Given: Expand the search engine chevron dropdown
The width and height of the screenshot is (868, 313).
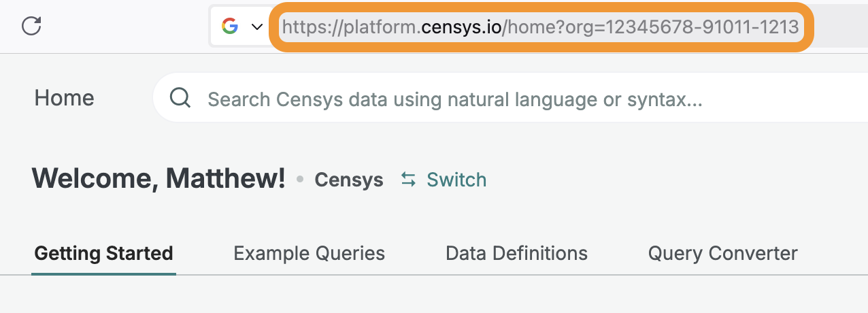Looking at the screenshot, I should pyautogui.click(x=257, y=27).
